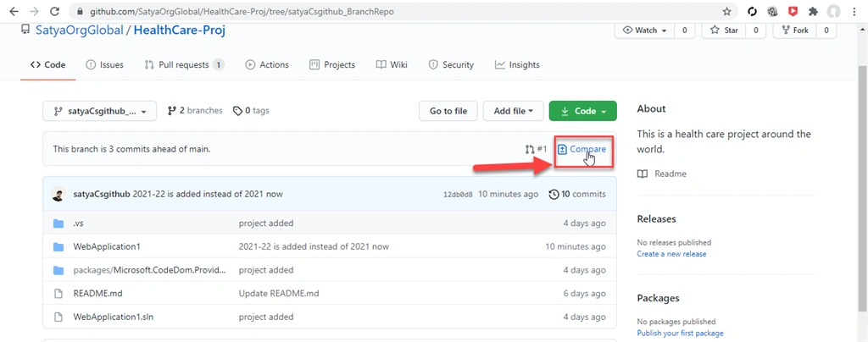The width and height of the screenshot is (868, 342).
Task: Click the Star count of 0
Action: click(x=755, y=30)
